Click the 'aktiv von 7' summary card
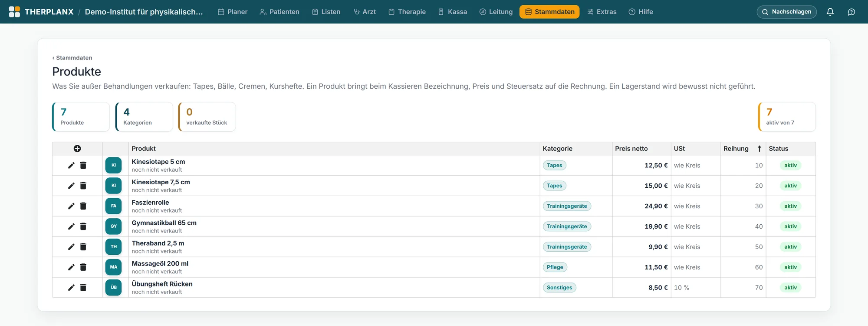The image size is (868, 326). [787, 116]
